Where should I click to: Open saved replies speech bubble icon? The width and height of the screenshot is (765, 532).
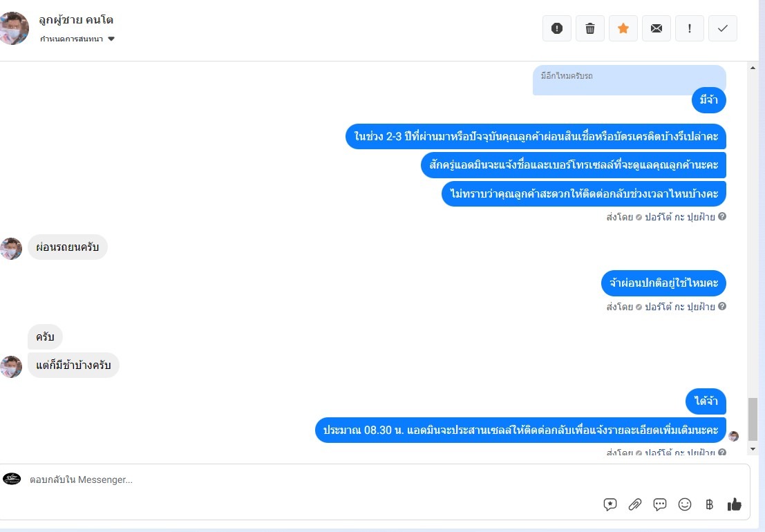click(610, 504)
